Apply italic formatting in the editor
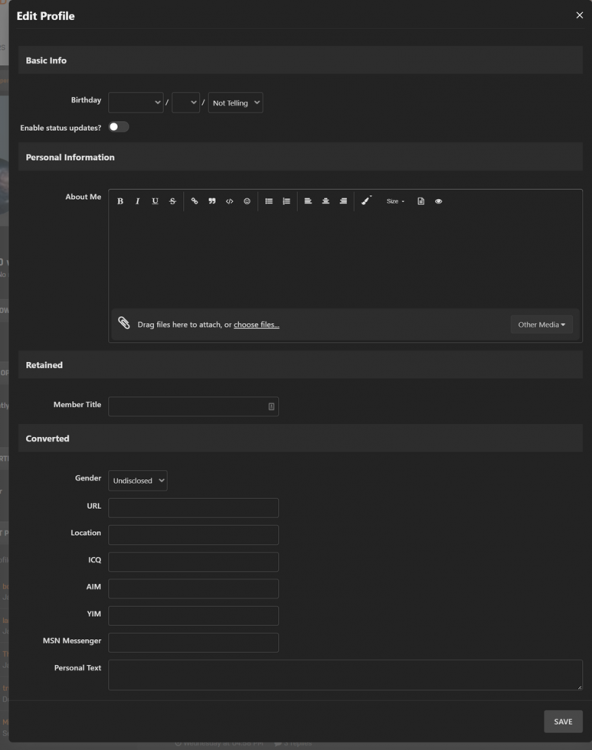 coord(138,201)
